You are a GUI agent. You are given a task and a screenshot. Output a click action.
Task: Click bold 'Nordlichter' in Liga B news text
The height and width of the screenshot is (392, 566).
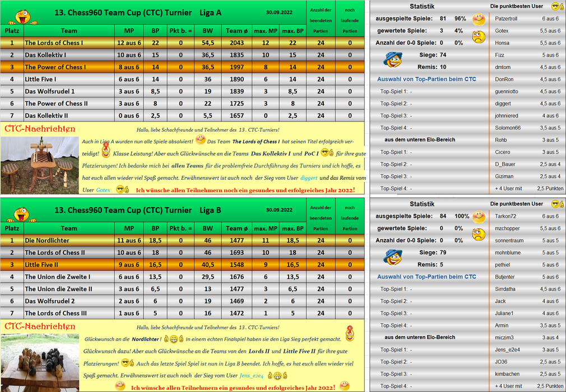coord(145,339)
